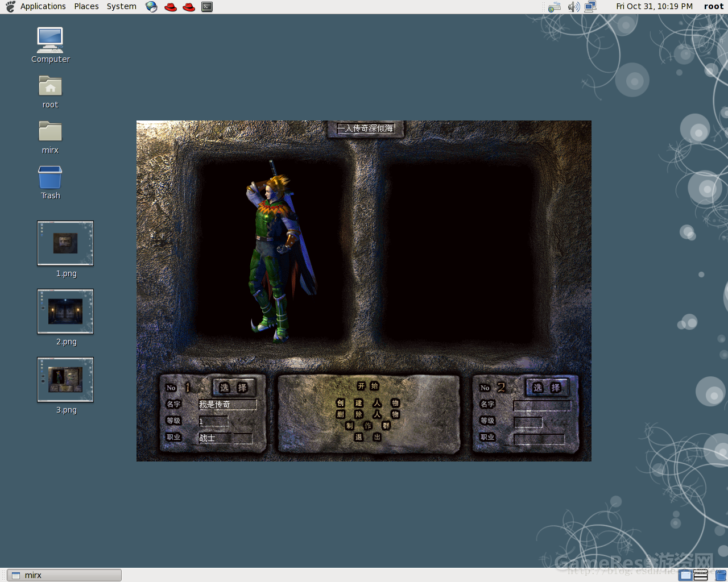Click the 一入传奇深似海 server title plaque
728x582 pixels.
click(366, 128)
